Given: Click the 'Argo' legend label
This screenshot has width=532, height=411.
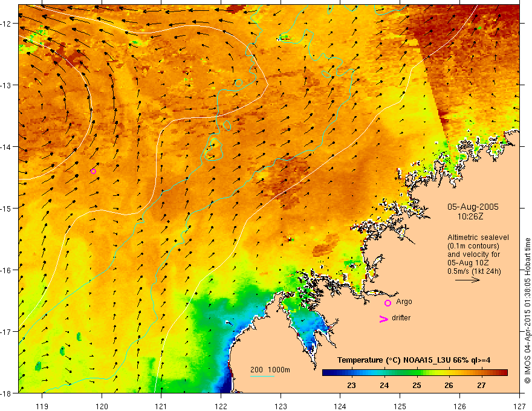Looking at the screenshot, I should click(404, 302).
